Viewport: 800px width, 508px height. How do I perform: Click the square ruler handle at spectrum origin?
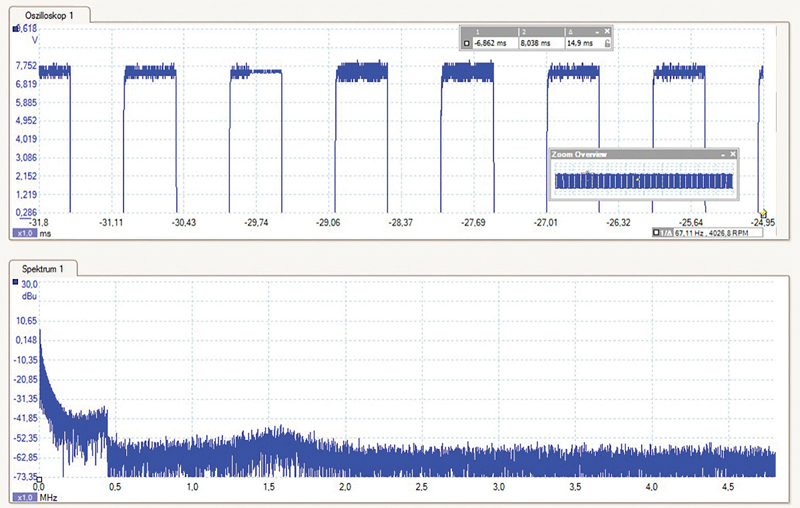click(x=39, y=479)
